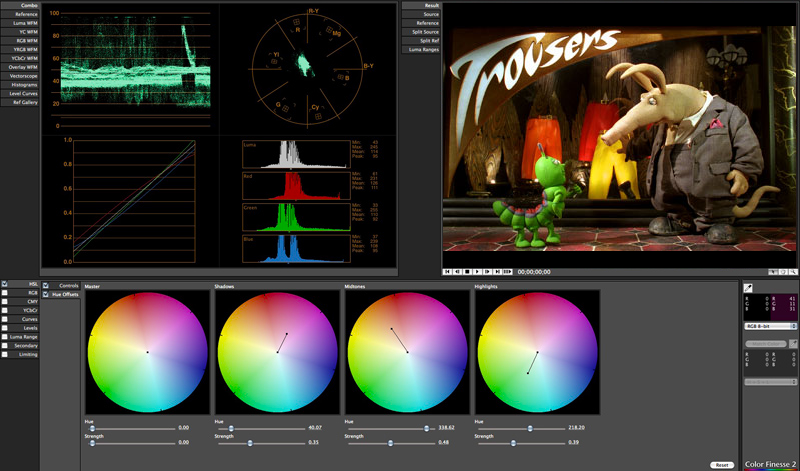Show the YCbCr WFM scope
The width and height of the screenshot is (800, 471).
pyautogui.click(x=20, y=58)
